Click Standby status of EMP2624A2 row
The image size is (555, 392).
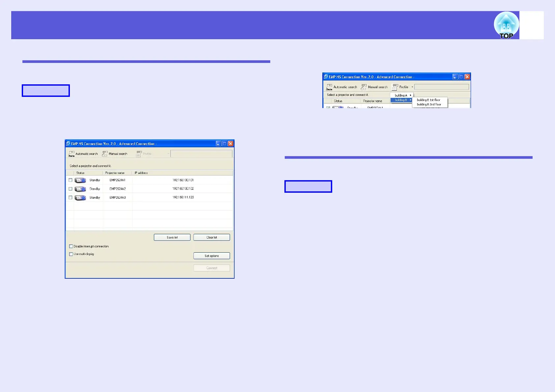click(x=95, y=189)
